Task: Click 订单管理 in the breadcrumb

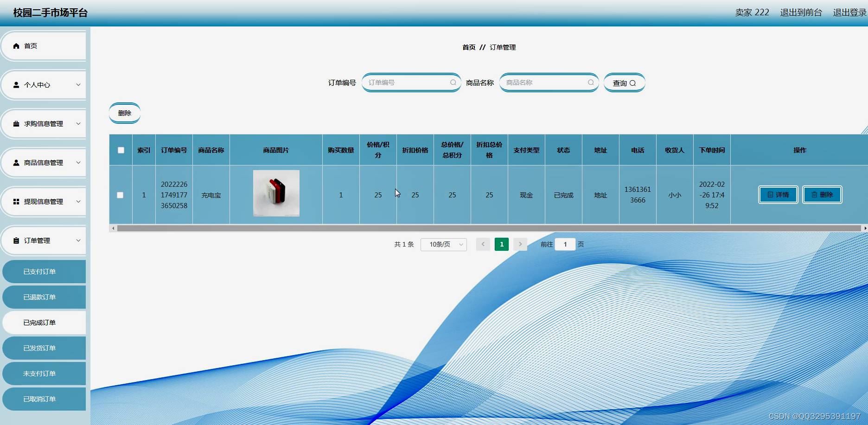Action: 503,47
